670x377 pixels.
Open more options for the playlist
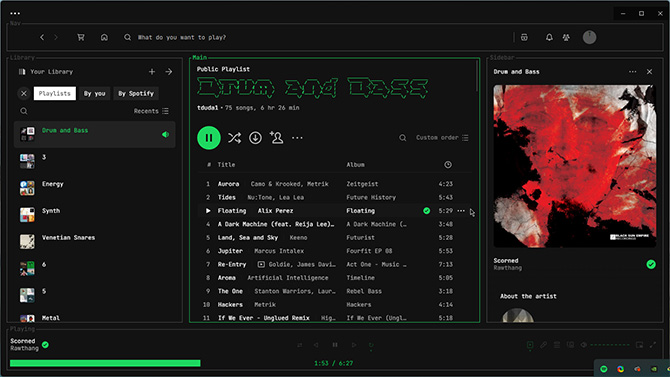[297, 138]
